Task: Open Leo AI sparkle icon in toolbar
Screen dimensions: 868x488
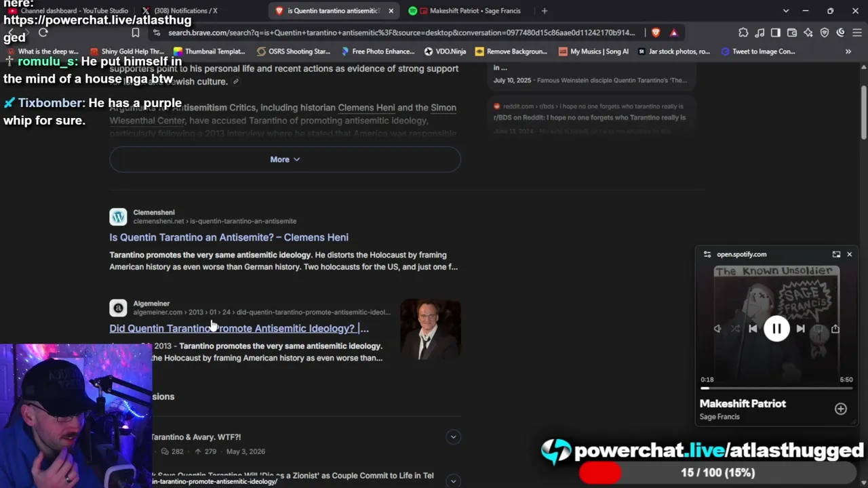Action: click(808, 33)
